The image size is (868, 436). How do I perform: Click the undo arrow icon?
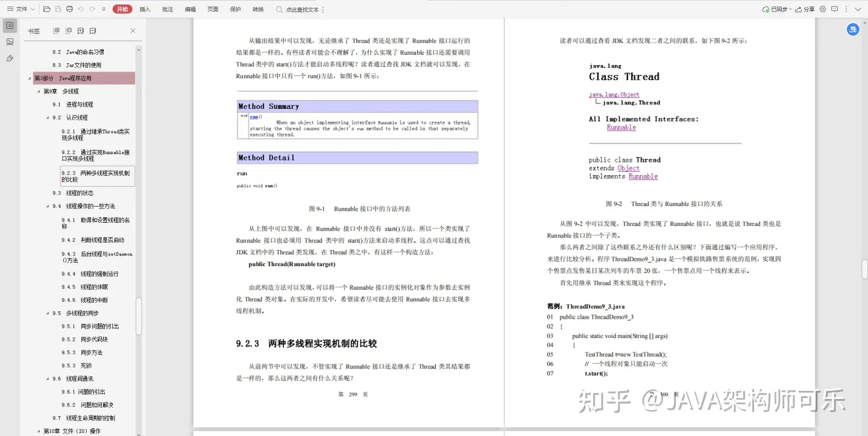tap(81, 9)
